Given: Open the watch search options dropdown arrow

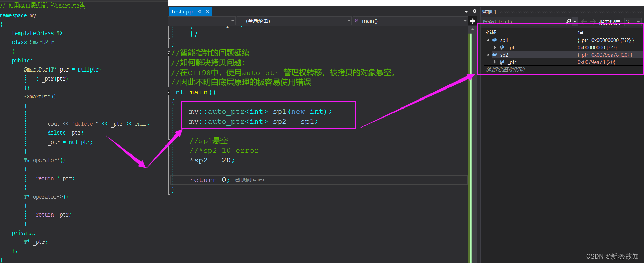Looking at the screenshot, I should tap(575, 21).
